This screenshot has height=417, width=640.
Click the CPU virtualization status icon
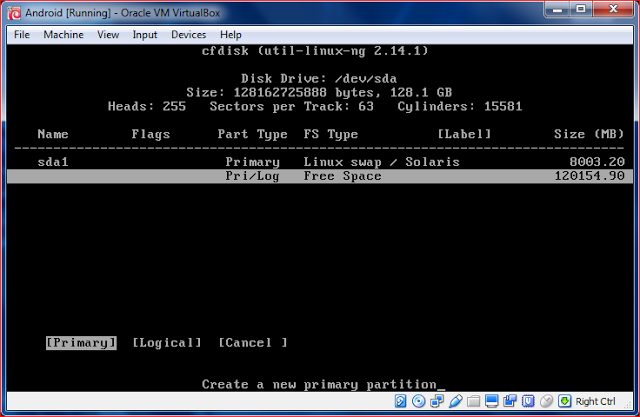528,401
